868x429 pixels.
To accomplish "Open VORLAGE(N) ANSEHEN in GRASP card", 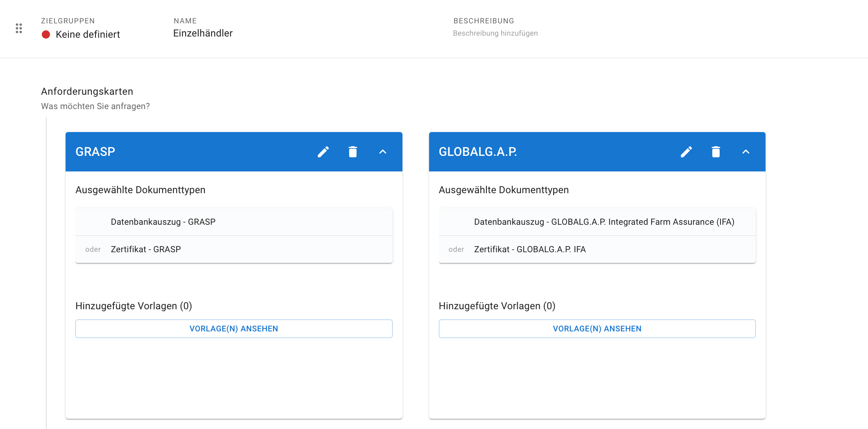I will coord(234,329).
